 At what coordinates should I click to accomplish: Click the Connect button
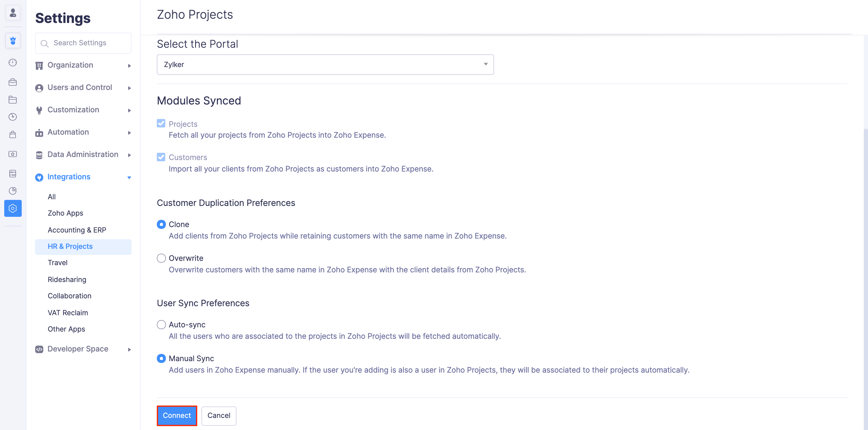176,416
